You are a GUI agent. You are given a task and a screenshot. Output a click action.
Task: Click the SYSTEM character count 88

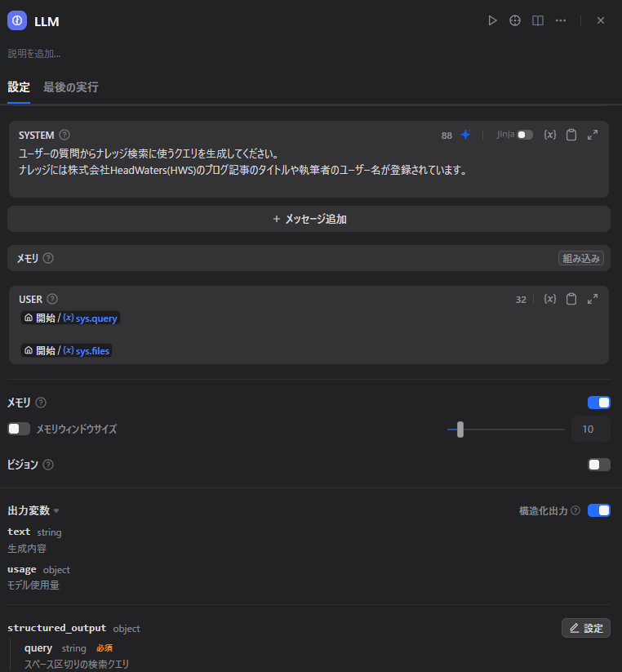coord(447,136)
